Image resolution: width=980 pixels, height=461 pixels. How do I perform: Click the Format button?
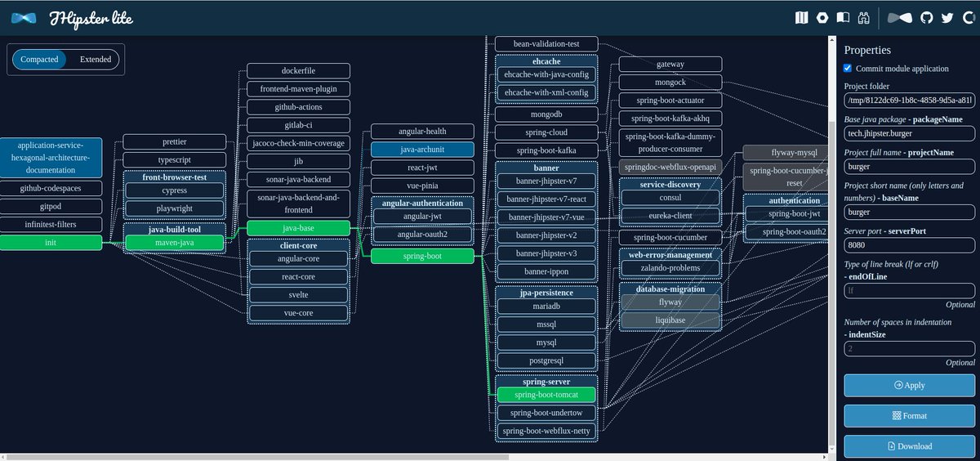pos(909,415)
